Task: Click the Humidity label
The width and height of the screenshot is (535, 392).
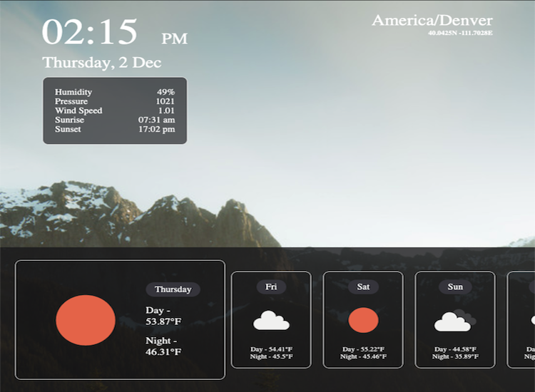Action: click(73, 92)
